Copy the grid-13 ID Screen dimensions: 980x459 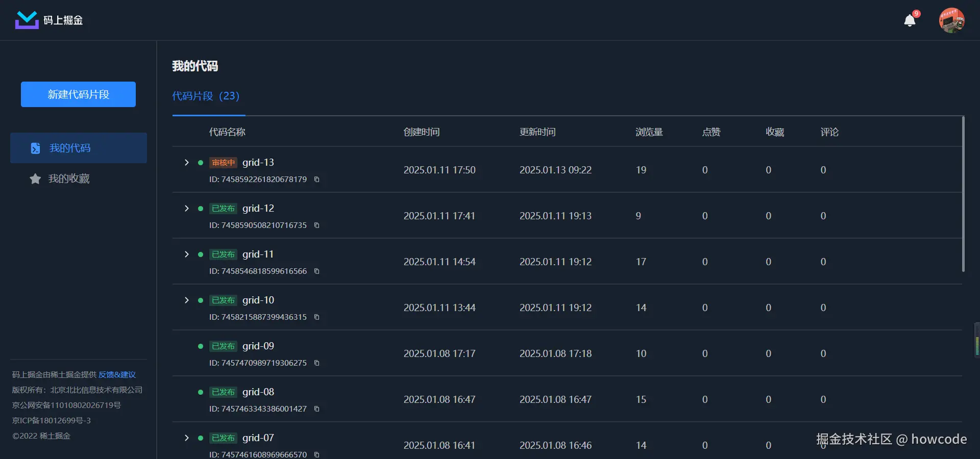pyautogui.click(x=317, y=180)
